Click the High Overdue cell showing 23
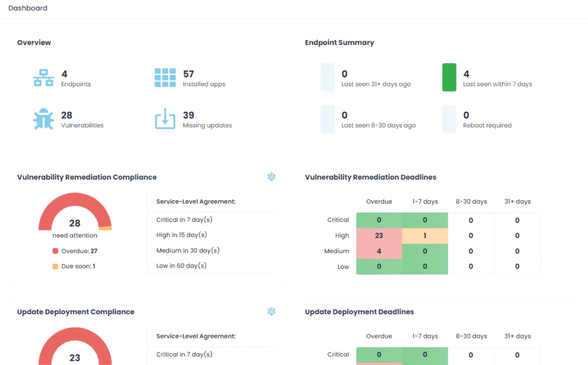 pos(379,235)
